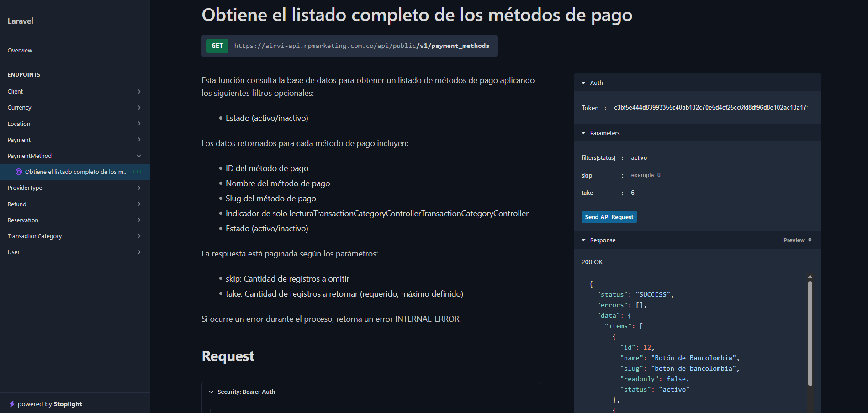The height and width of the screenshot is (413, 868).
Task: Expand the Client endpoints chevron
Action: click(x=139, y=92)
